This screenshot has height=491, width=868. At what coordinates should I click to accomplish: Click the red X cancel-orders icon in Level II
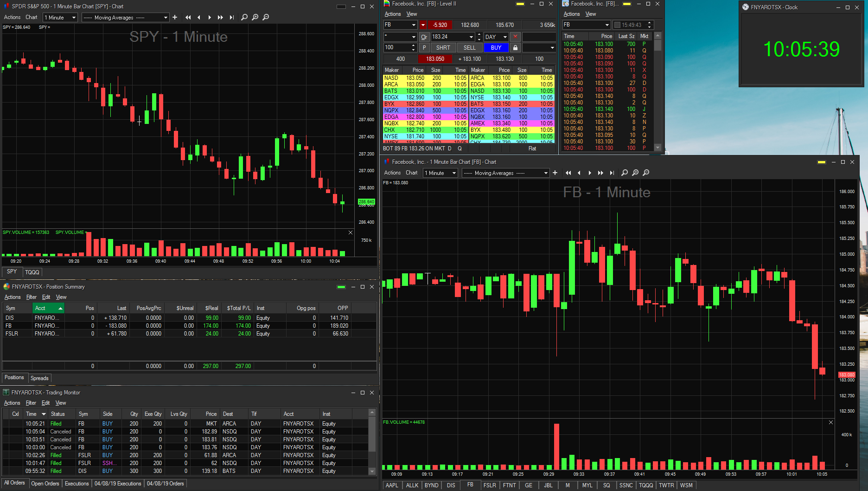pos(515,37)
